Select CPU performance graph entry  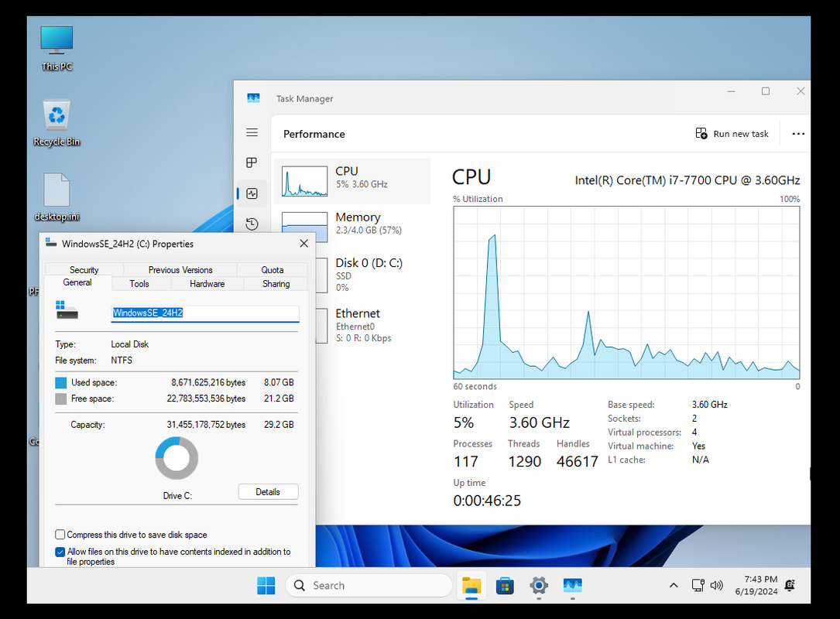(x=352, y=181)
